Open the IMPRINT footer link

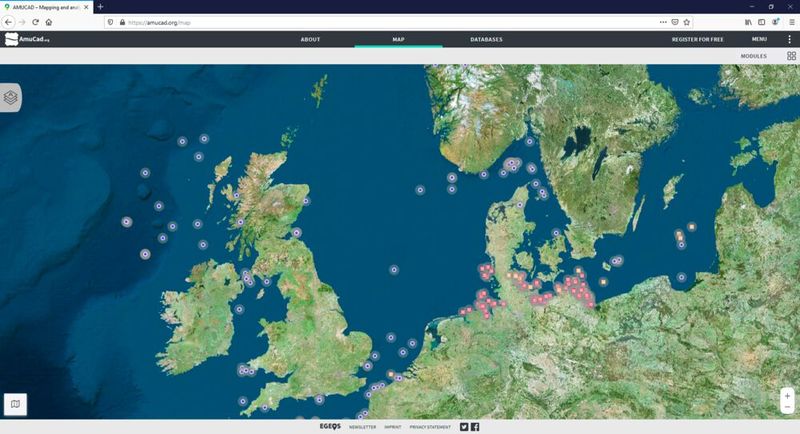(x=393, y=427)
